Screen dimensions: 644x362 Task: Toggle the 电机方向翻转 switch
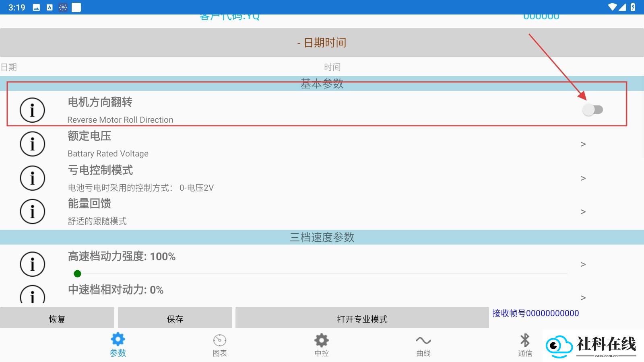[x=592, y=109]
